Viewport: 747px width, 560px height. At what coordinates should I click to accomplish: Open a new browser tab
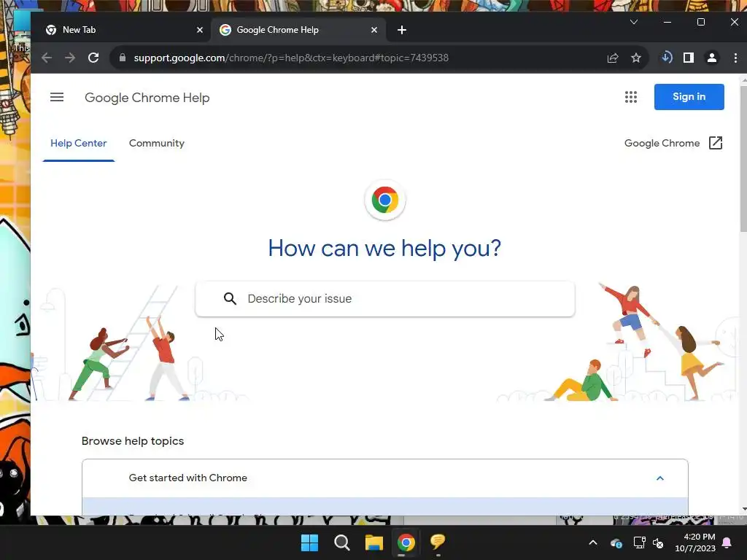402,30
